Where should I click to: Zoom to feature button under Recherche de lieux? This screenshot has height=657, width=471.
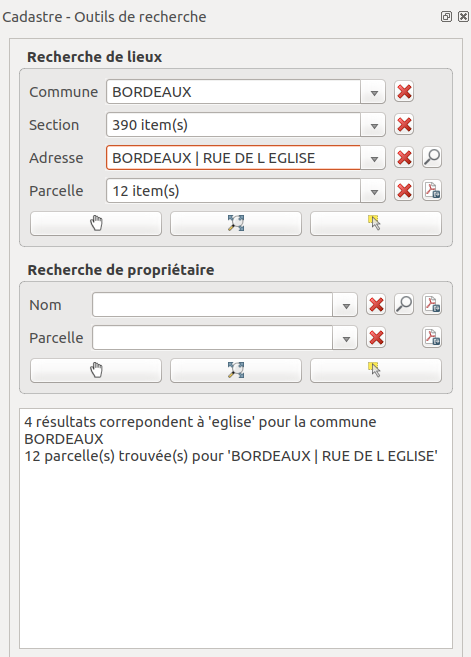tap(236, 223)
